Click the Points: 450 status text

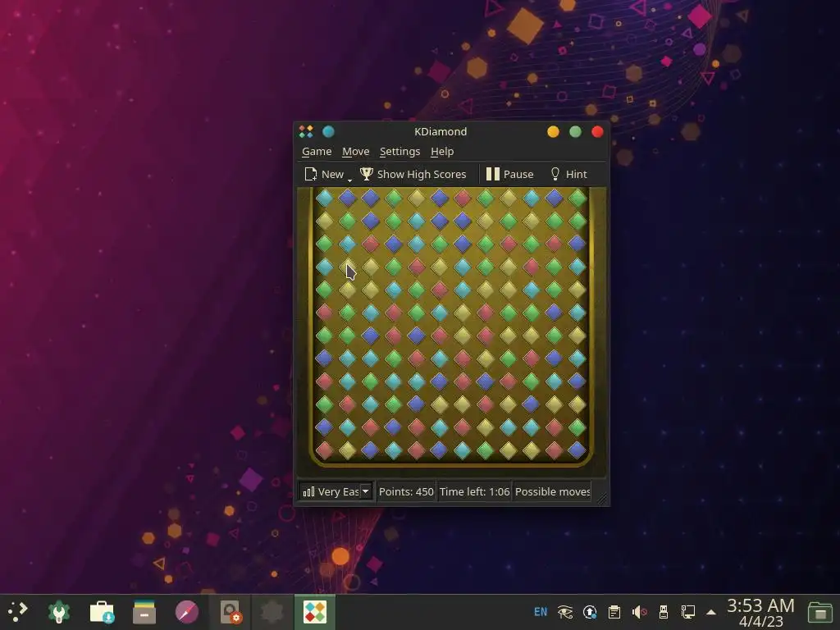(x=406, y=491)
